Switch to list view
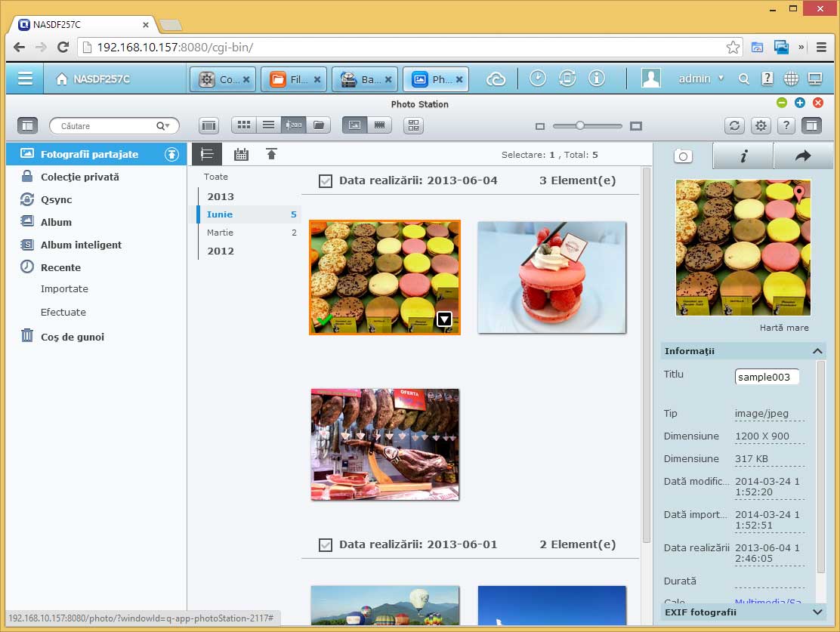840x632 pixels. point(268,125)
